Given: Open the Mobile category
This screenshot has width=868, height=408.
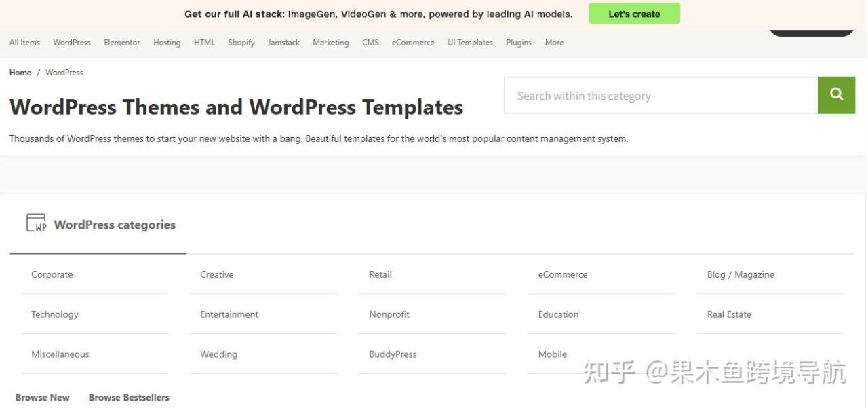Looking at the screenshot, I should point(553,354).
